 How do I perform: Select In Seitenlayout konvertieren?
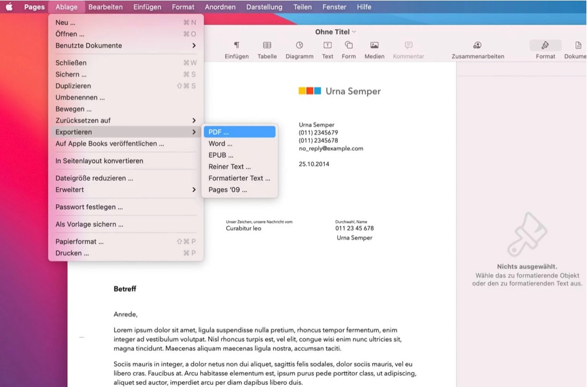tap(126, 161)
